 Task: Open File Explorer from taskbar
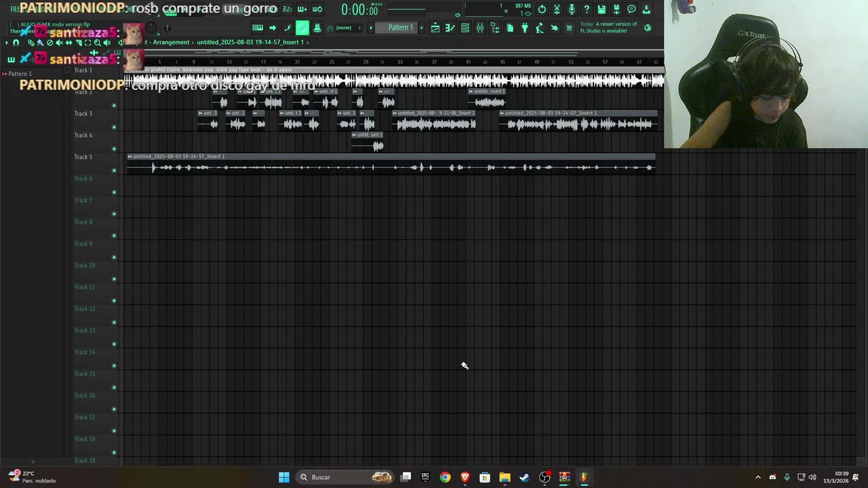(505, 477)
